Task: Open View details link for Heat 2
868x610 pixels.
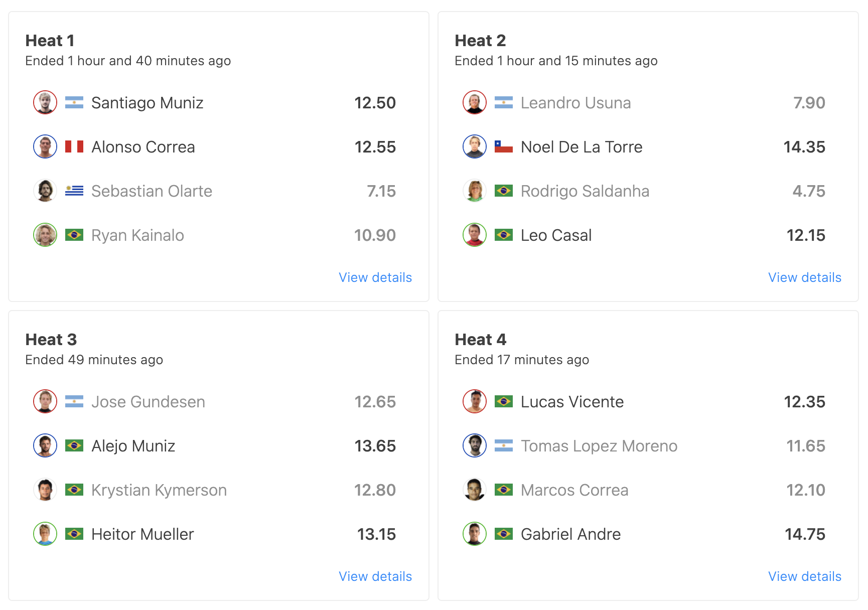Action: (x=805, y=277)
